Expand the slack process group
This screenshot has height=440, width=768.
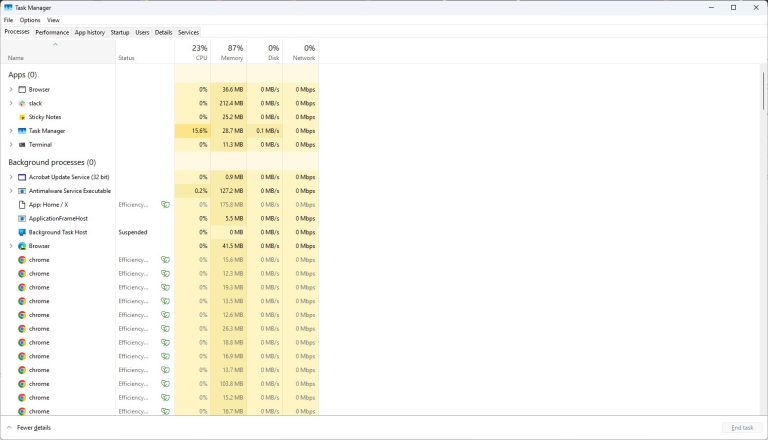point(11,103)
